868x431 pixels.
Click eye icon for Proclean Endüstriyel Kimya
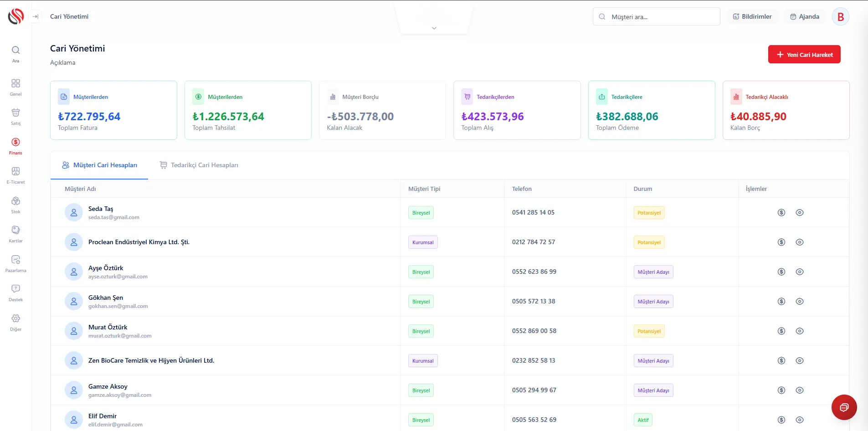[799, 242]
